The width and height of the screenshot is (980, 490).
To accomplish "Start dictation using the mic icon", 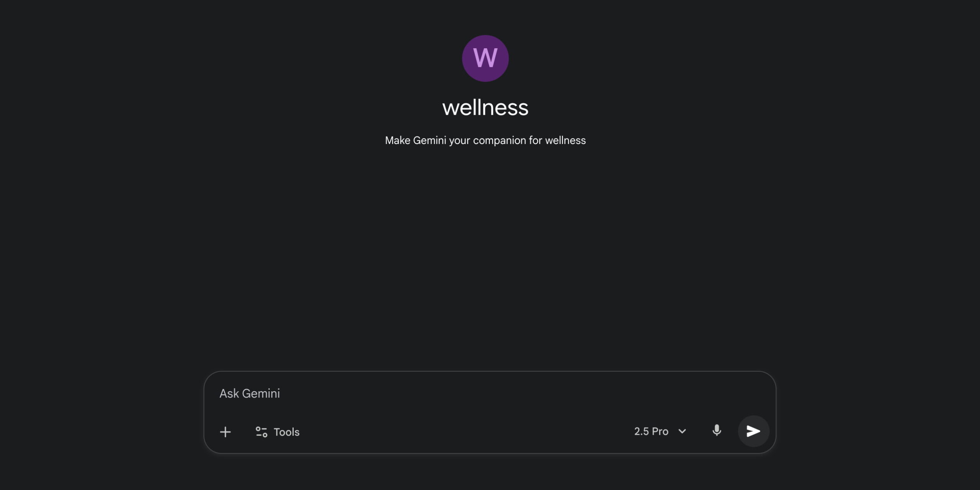I will 717,431.
